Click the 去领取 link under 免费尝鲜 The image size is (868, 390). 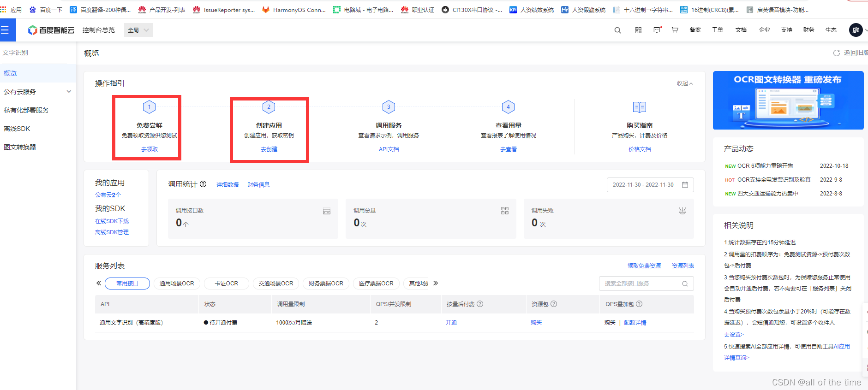[150, 149]
